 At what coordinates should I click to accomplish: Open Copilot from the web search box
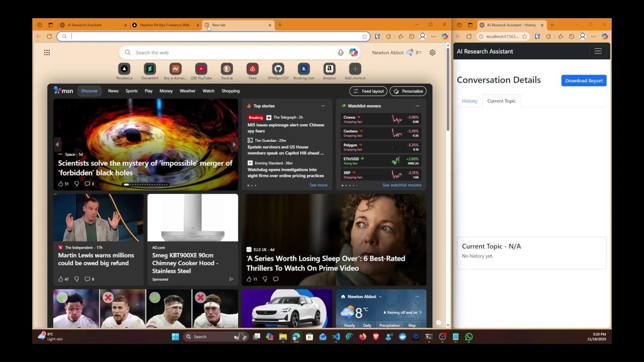[x=353, y=52]
